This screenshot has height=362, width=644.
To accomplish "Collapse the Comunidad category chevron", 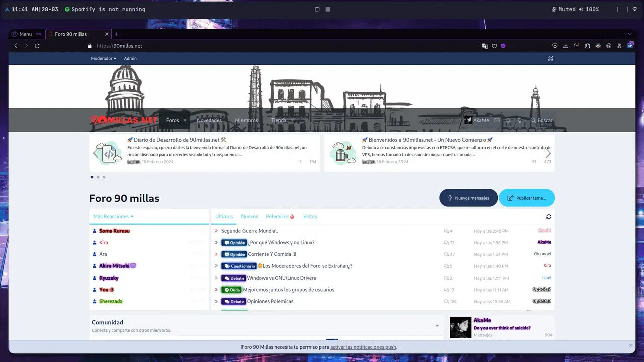I will click(x=437, y=326).
